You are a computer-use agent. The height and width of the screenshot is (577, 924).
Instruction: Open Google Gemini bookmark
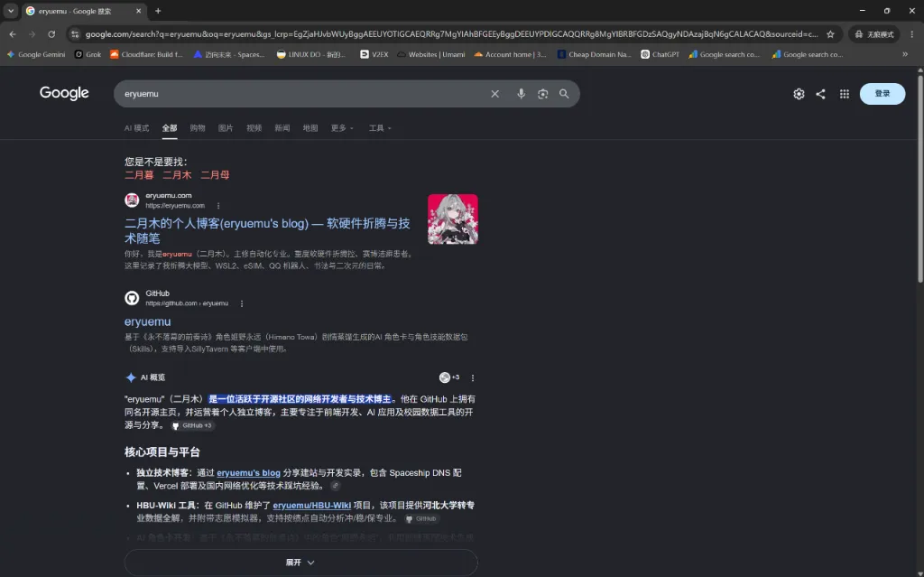36,54
